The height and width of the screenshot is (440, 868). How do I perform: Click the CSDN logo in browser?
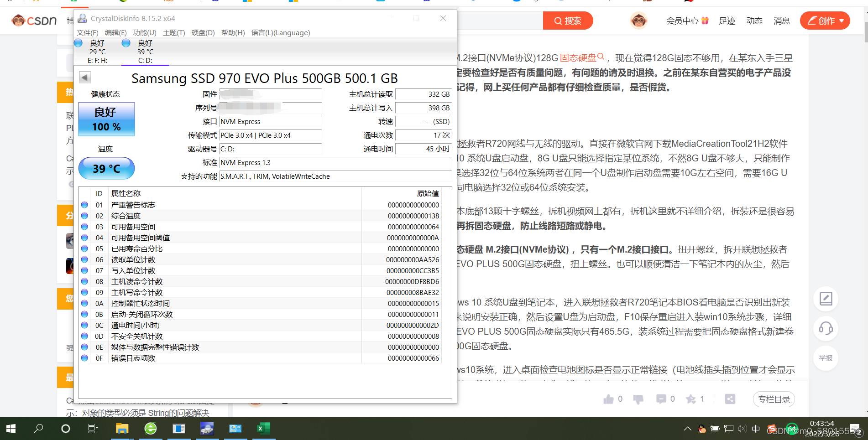(34, 21)
